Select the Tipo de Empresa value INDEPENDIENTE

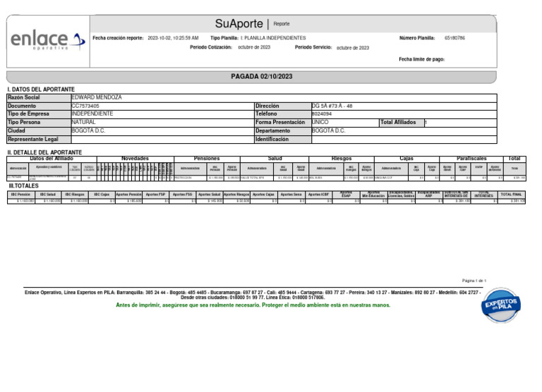[x=92, y=114]
